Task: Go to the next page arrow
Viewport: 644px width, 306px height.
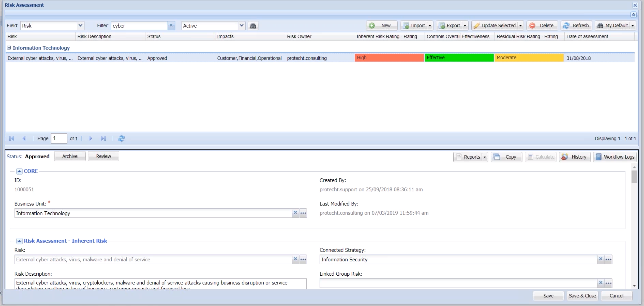Action: [x=91, y=138]
